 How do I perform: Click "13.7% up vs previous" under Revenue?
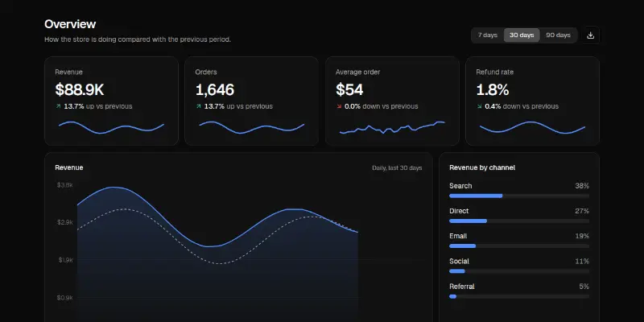[97, 106]
